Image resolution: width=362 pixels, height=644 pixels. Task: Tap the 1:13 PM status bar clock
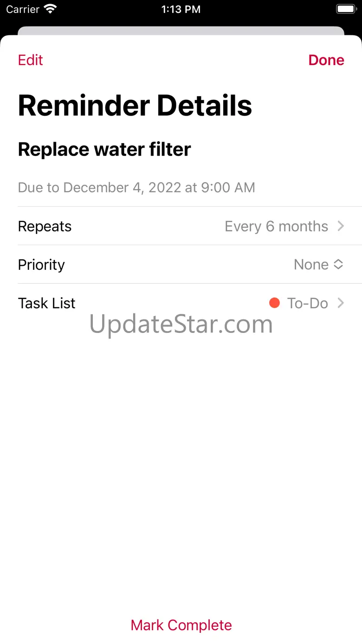[x=181, y=9]
